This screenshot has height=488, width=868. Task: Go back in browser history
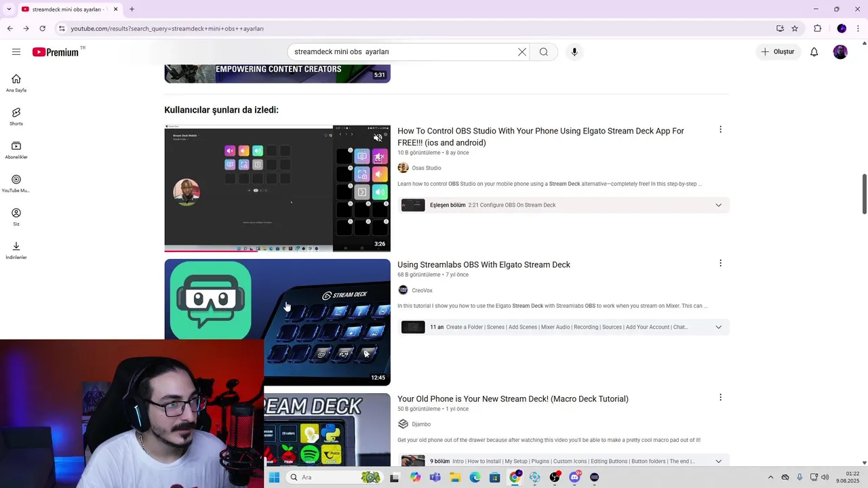9,28
